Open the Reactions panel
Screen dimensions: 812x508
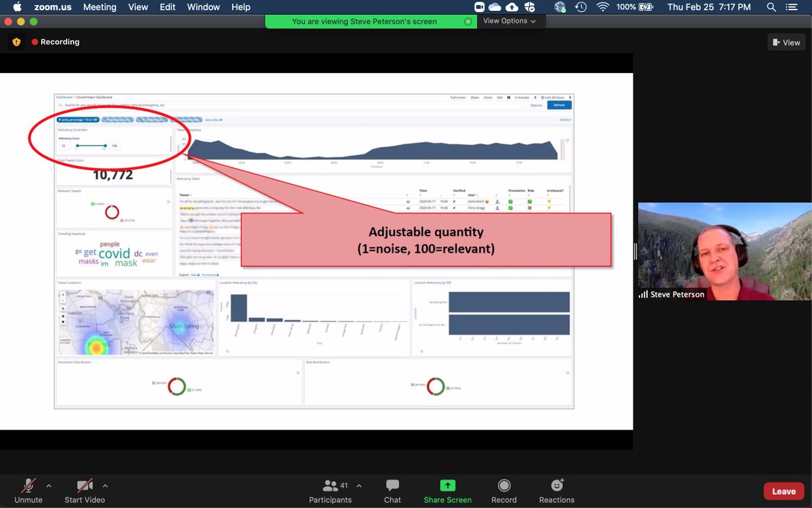click(x=556, y=490)
